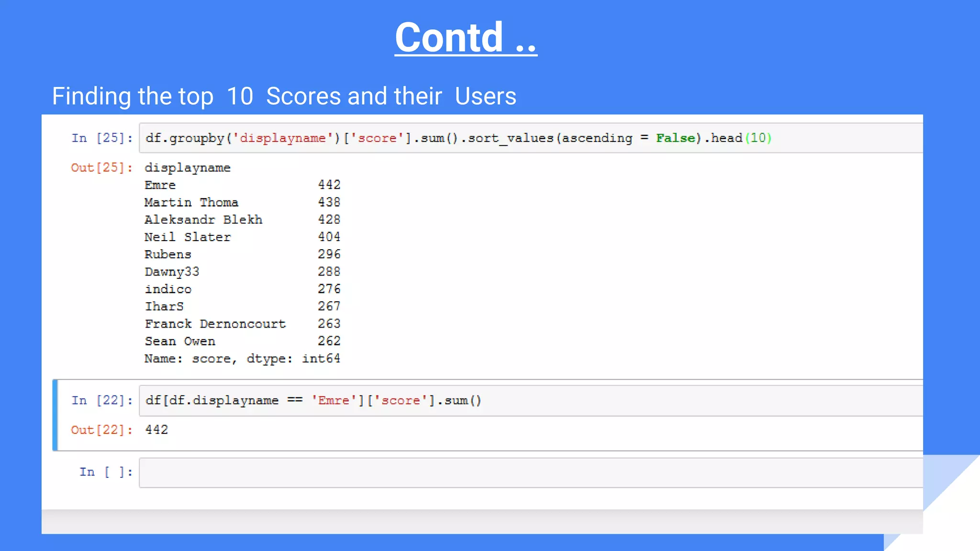Click the score value 442 next to Emre
This screenshot has height=551, width=980.
click(x=329, y=185)
